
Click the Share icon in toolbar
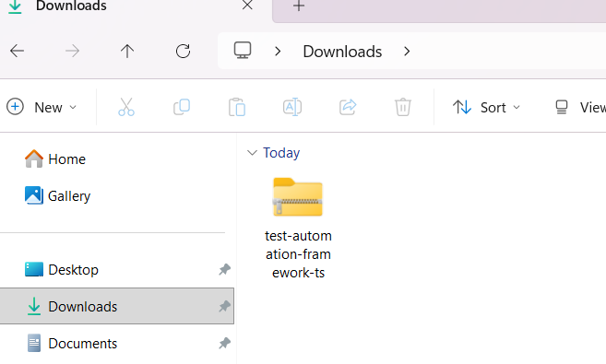(x=348, y=107)
